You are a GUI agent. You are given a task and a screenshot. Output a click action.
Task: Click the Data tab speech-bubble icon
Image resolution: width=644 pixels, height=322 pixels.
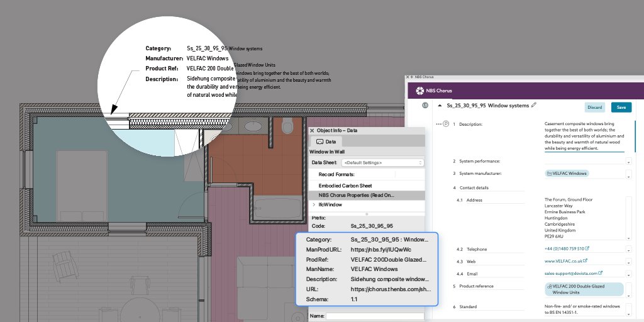pos(319,142)
